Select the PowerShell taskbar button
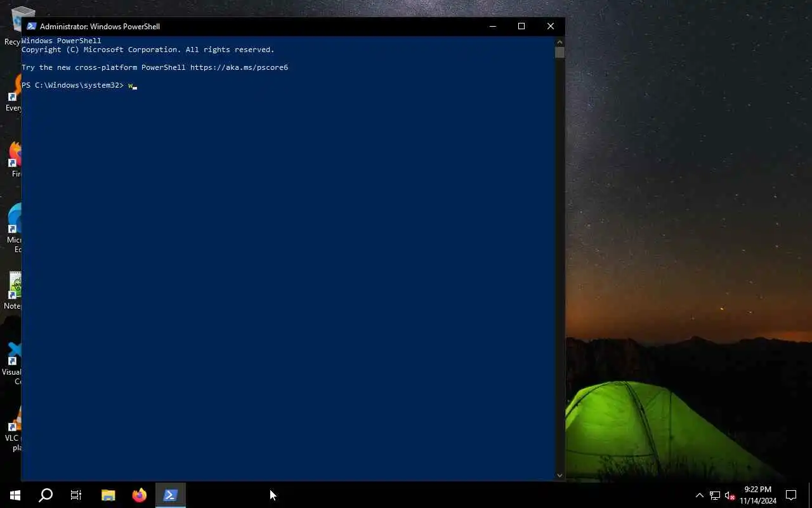The height and width of the screenshot is (508, 812). 171,495
